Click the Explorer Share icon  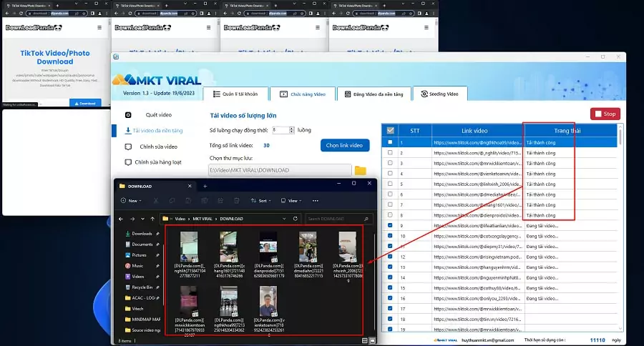[220, 201]
